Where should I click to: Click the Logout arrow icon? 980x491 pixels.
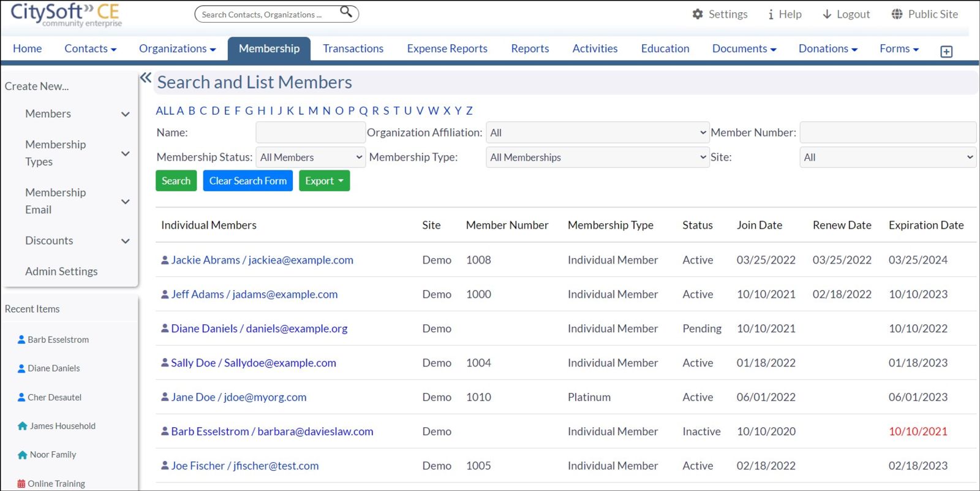tap(827, 14)
